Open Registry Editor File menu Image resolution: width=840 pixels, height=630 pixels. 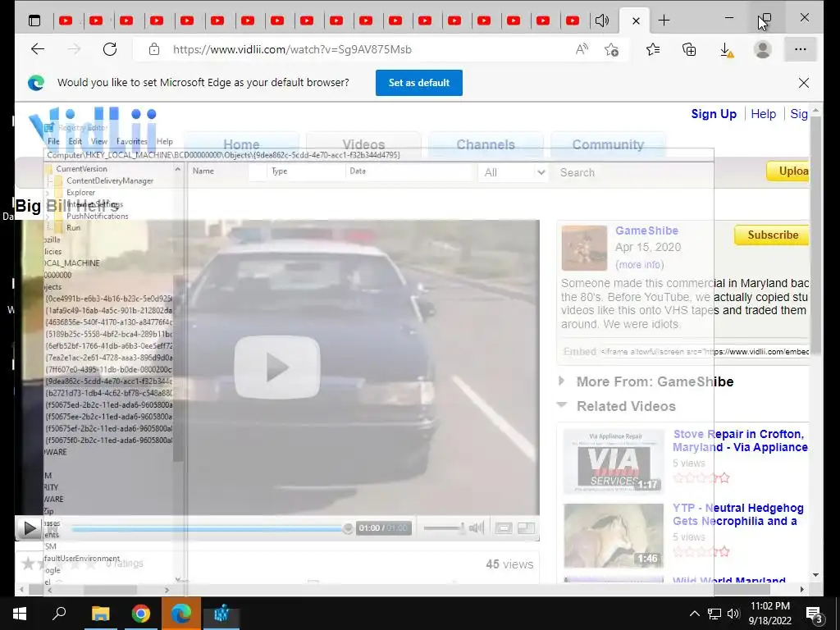pyautogui.click(x=53, y=141)
